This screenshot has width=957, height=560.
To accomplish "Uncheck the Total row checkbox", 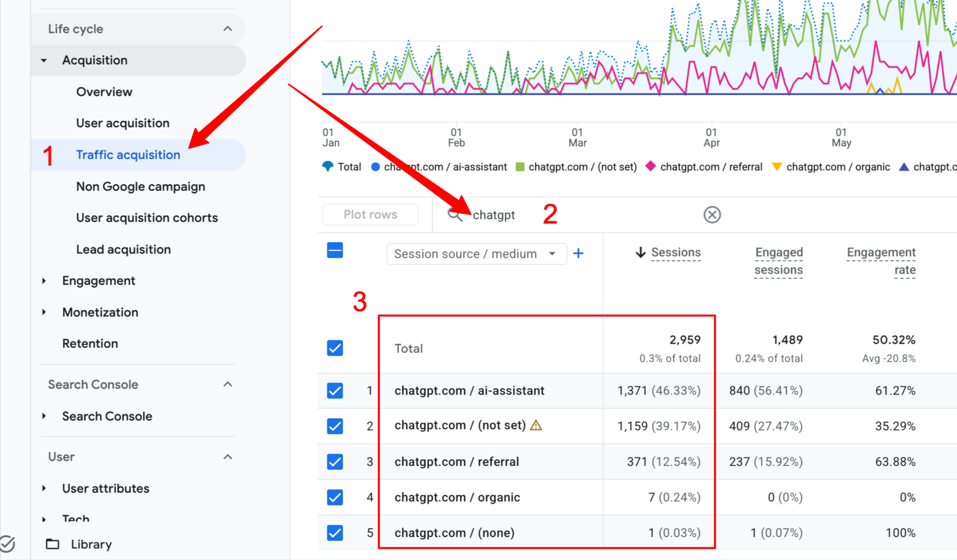I will coord(335,348).
